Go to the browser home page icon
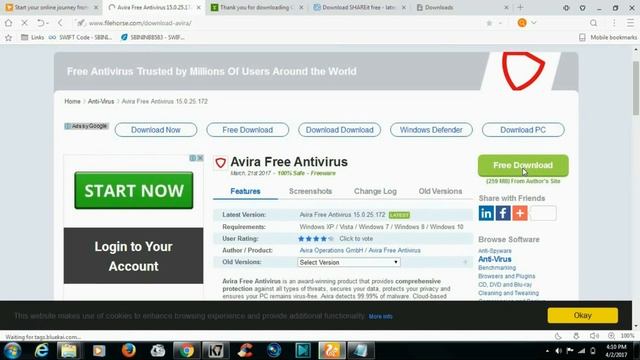Image resolution: width=640 pixels, height=360 pixels. [x=8, y=23]
